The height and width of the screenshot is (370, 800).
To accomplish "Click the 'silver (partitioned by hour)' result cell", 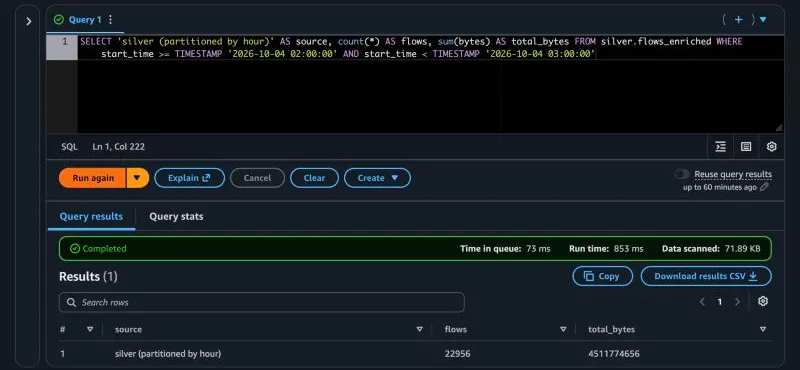I will point(168,354).
